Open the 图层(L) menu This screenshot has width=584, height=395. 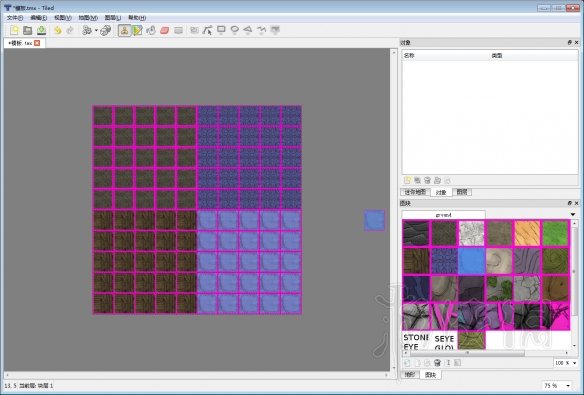pyautogui.click(x=112, y=17)
